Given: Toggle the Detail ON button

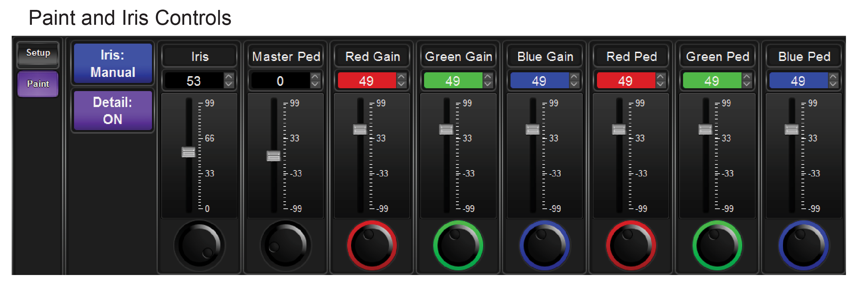Looking at the screenshot, I should click(113, 111).
